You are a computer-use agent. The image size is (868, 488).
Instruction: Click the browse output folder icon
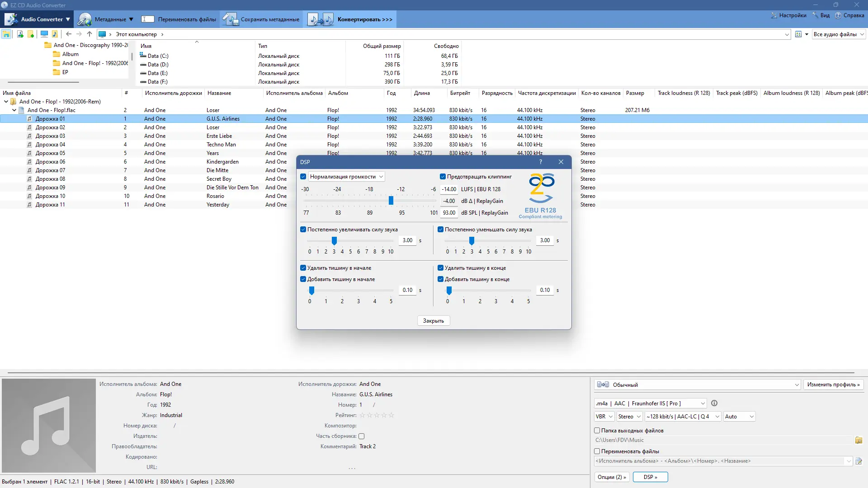tap(859, 440)
